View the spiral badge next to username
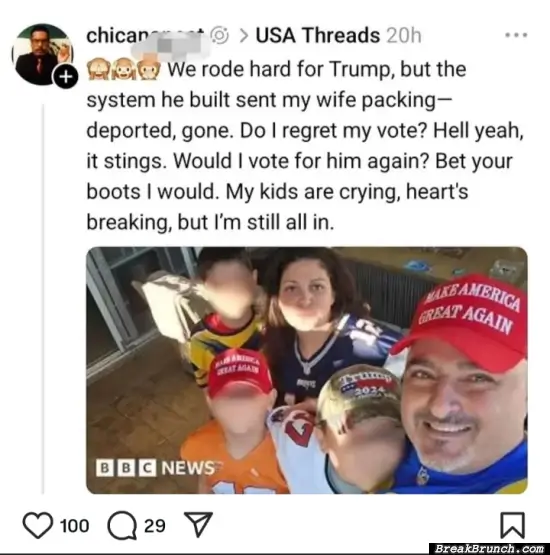 (219, 35)
